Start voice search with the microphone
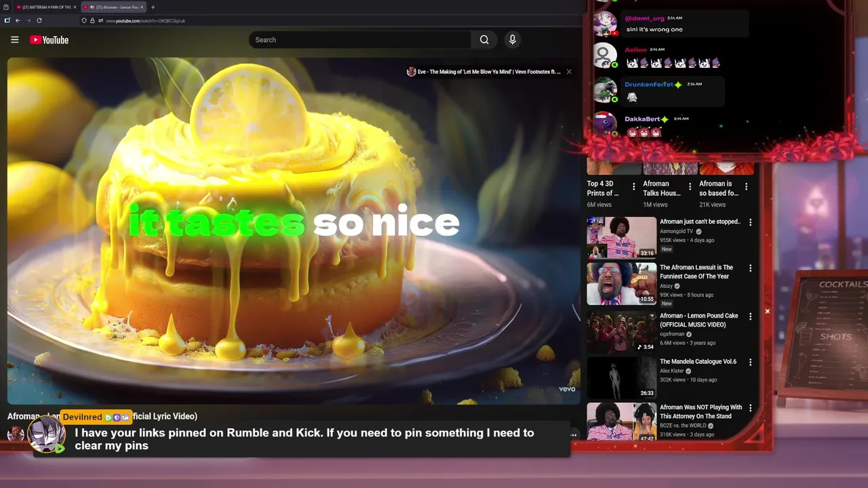868x488 pixels. pos(513,40)
